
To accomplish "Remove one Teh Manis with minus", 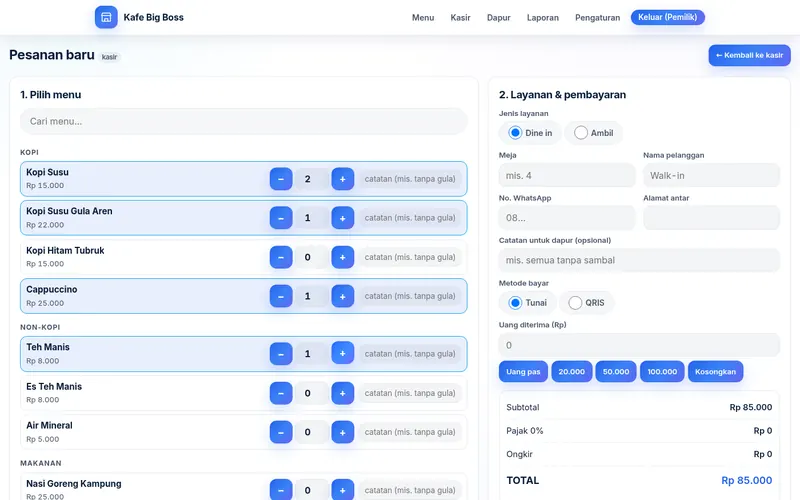I will pyautogui.click(x=281, y=354).
